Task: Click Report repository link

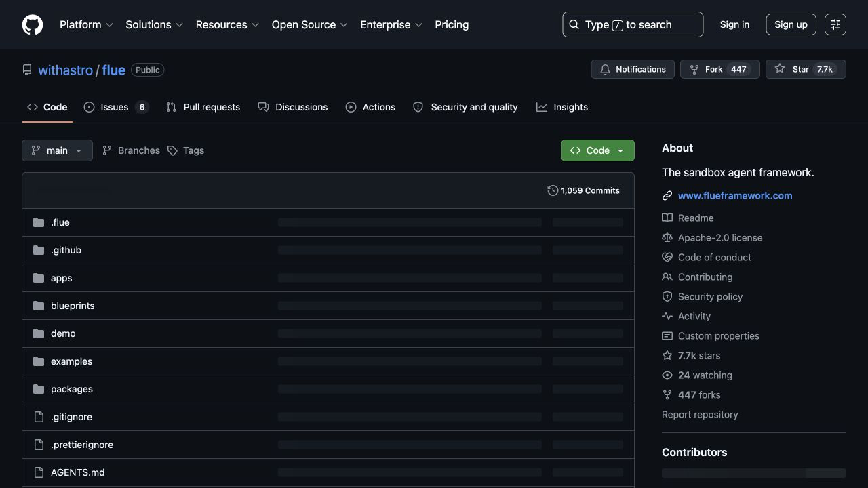Action: click(x=700, y=414)
